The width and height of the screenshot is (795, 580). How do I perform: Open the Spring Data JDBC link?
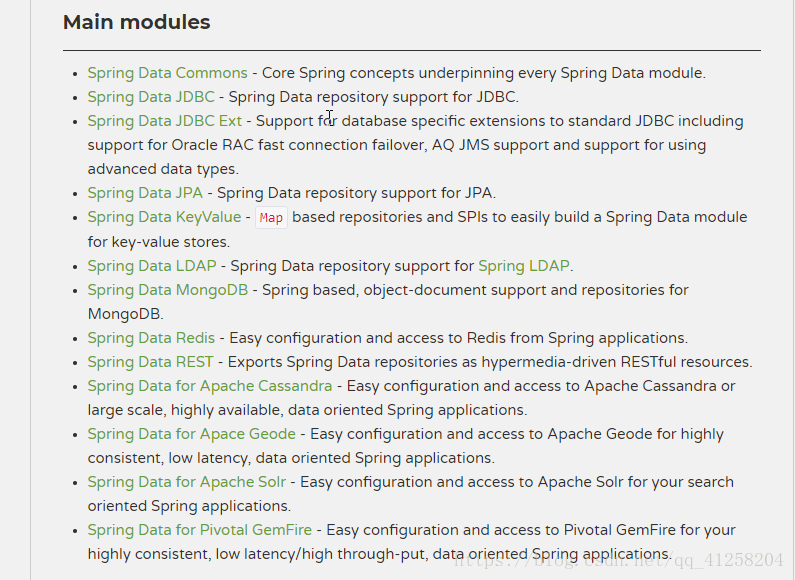[x=151, y=97]
